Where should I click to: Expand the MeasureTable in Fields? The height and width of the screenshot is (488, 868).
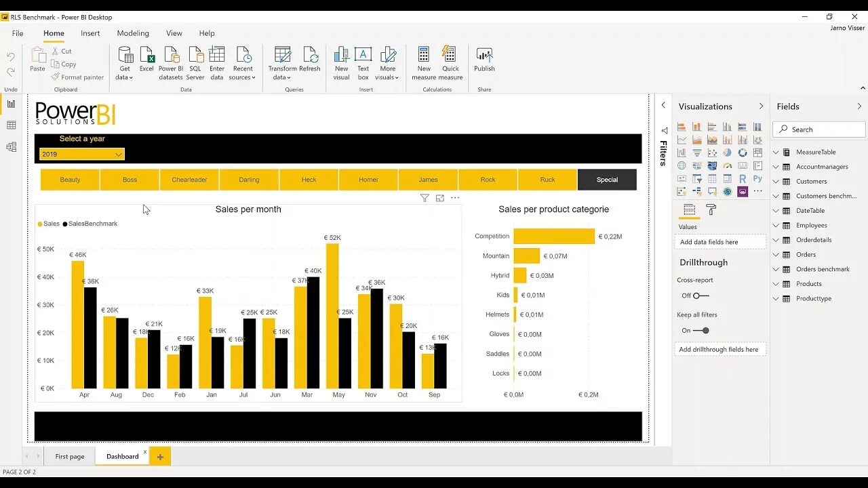[x=776, y=152]
